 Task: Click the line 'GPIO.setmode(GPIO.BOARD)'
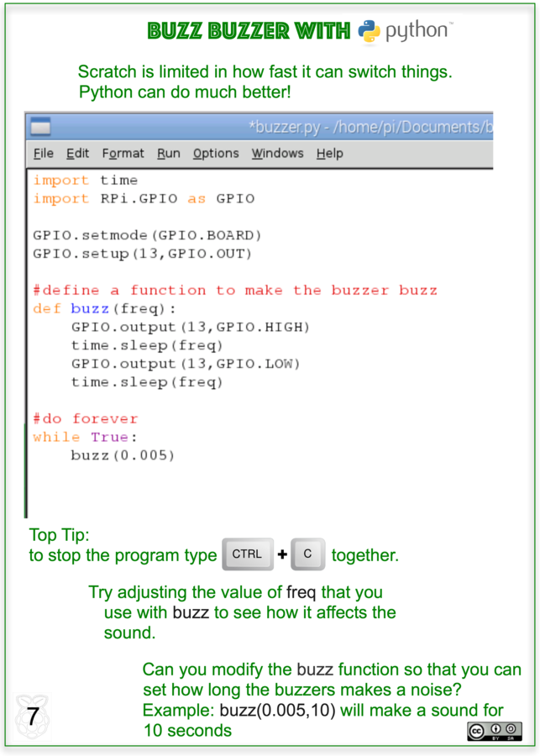point(147,235)
